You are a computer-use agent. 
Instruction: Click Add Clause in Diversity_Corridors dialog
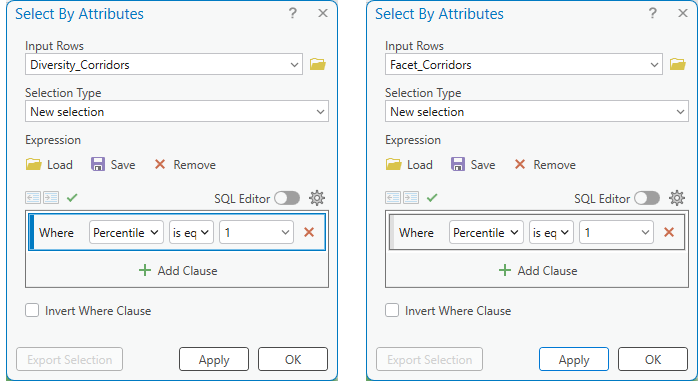[x=178, y=270]
